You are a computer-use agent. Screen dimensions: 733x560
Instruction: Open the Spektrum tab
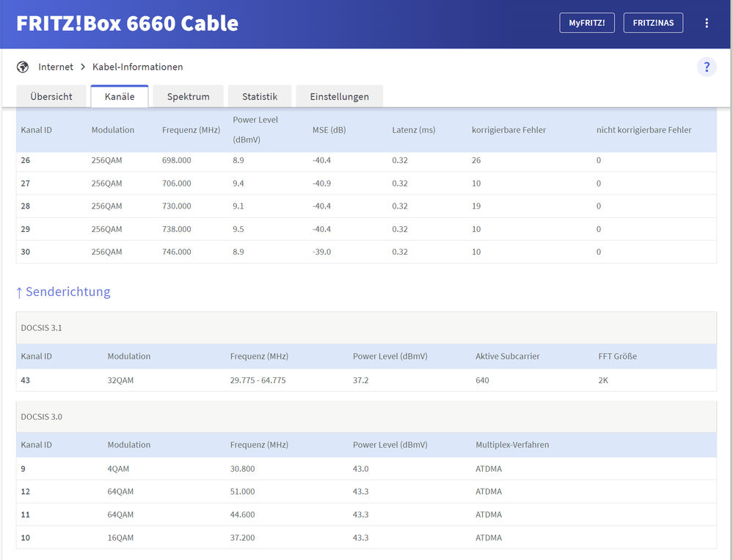pos(188,96)
